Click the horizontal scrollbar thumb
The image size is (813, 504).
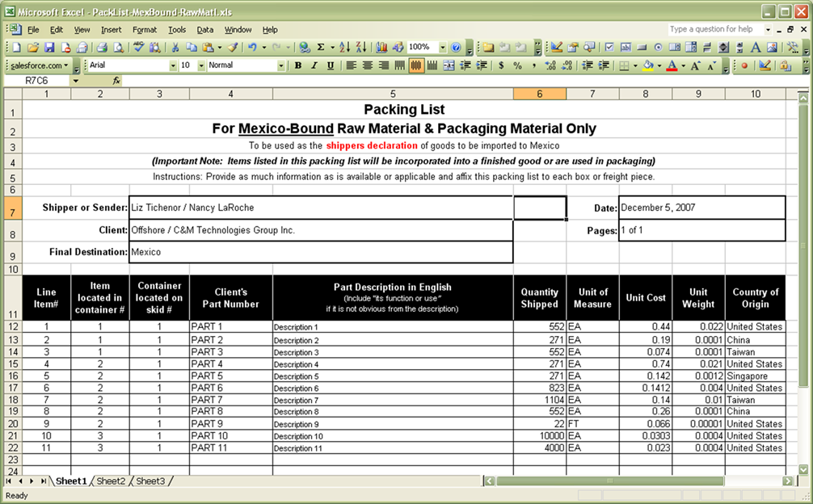(x=609, y=481)
